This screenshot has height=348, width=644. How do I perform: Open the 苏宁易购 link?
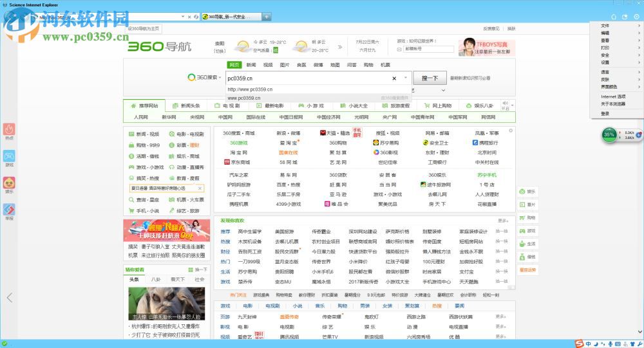(386, 143)
